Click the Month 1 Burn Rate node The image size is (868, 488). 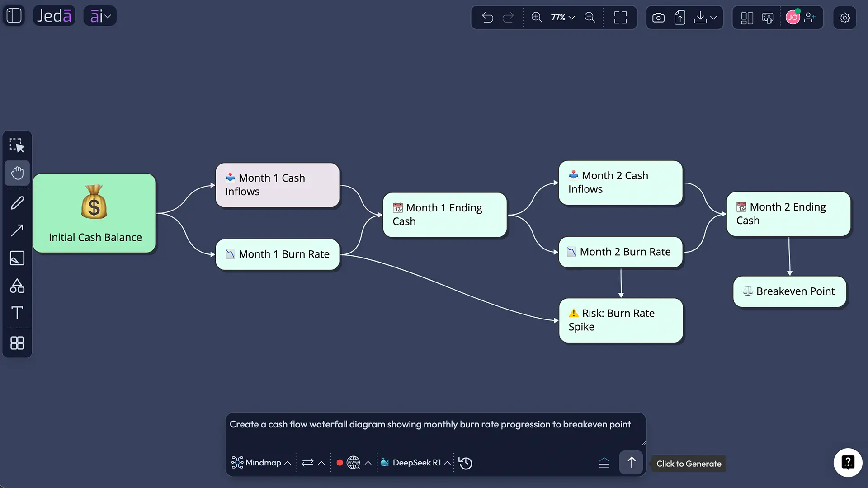click(277, 254)
